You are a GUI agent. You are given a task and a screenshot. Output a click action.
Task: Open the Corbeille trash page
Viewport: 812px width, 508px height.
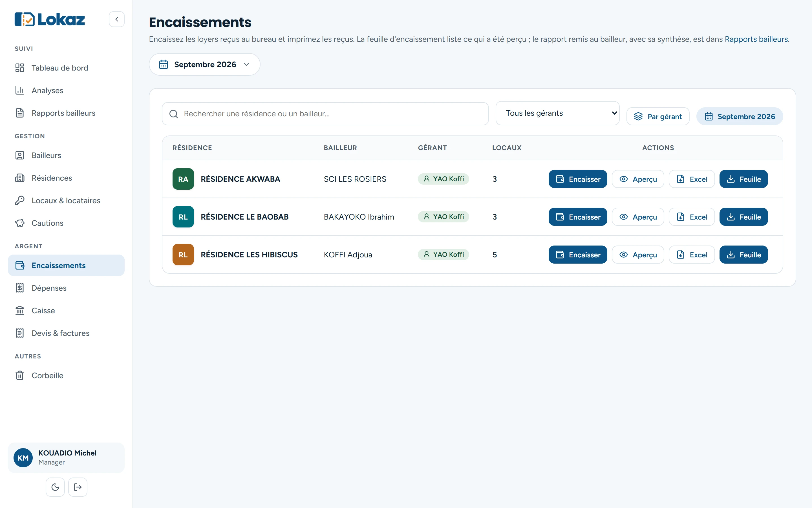click(x=66, y=375)
